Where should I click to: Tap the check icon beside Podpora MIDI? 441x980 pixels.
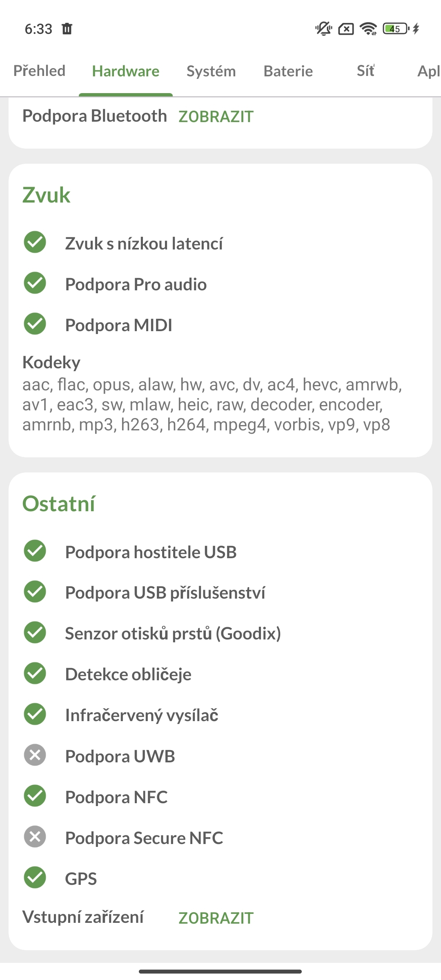click(x=35, y=324)
